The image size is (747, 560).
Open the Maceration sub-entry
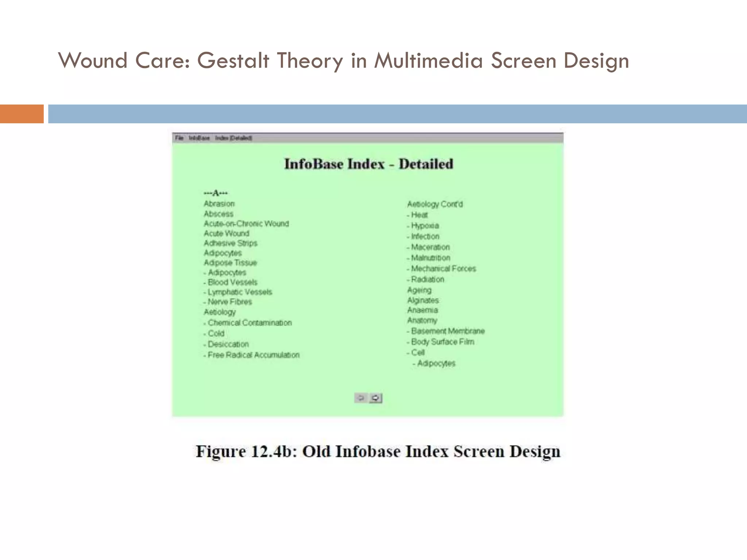(x=428, y=247)
